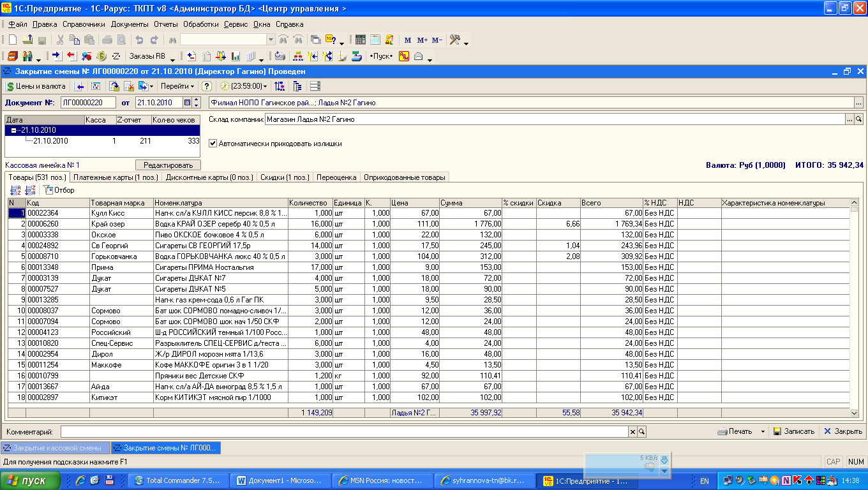
Task: Switch to 'Скидки (1 поз.)' tab
Action: (x=285, y=177)
